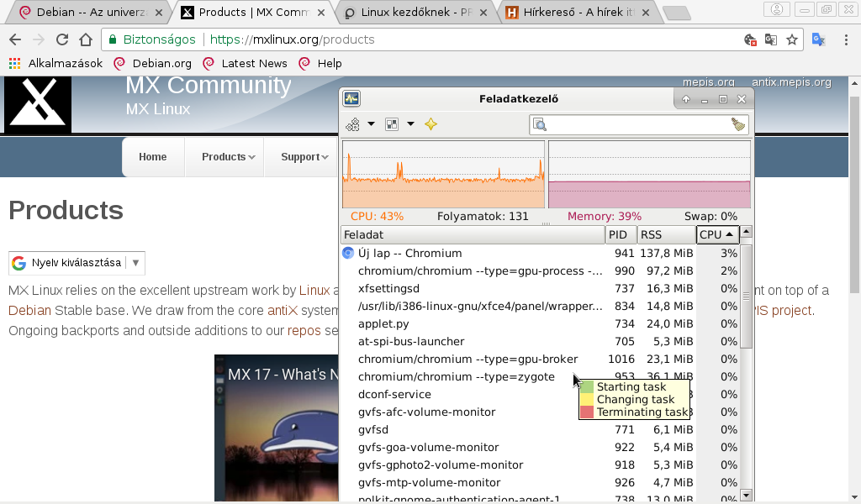861x504 pixels.
Task: Sort processes by the PID column
Action: pyautogui.click(x=621, y=234)
